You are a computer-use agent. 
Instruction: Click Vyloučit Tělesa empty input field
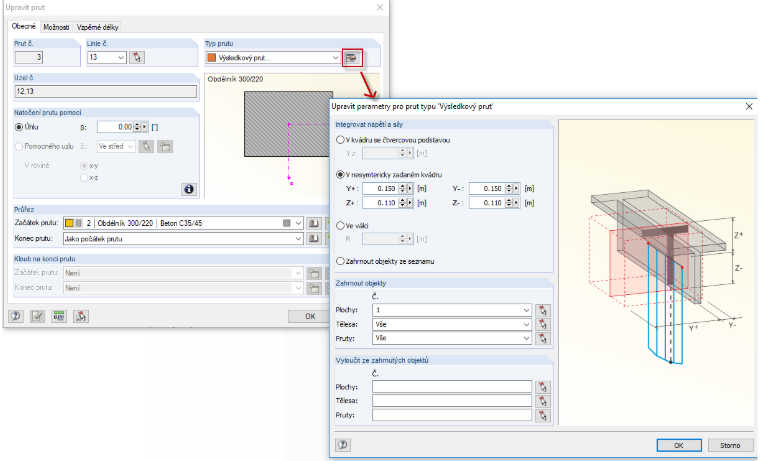pyautogui.click(x=452, y=401)
